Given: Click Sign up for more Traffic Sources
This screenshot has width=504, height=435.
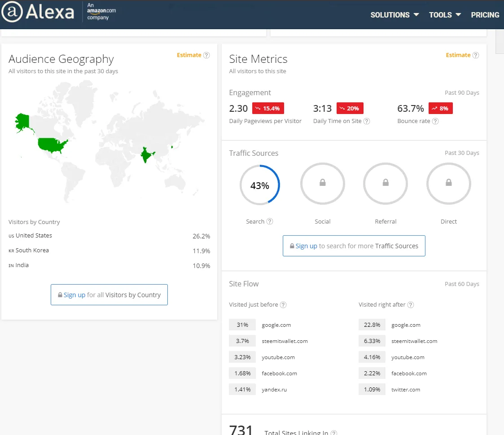Looking at the screenshot, I should tap(354, 246).
